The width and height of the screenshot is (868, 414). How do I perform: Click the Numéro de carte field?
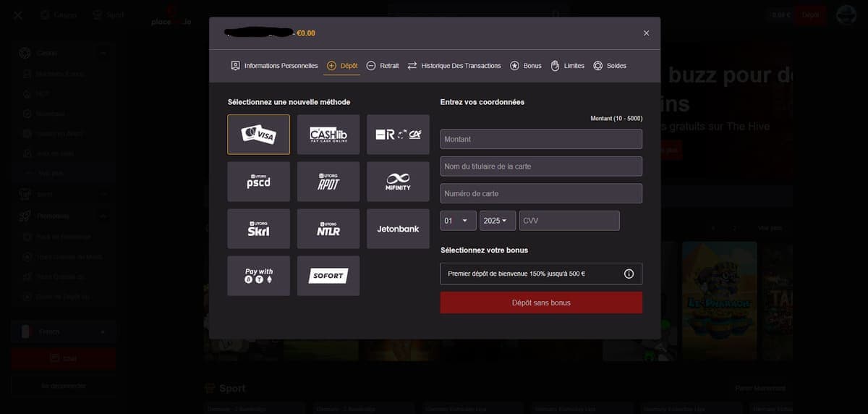point(541,193)
